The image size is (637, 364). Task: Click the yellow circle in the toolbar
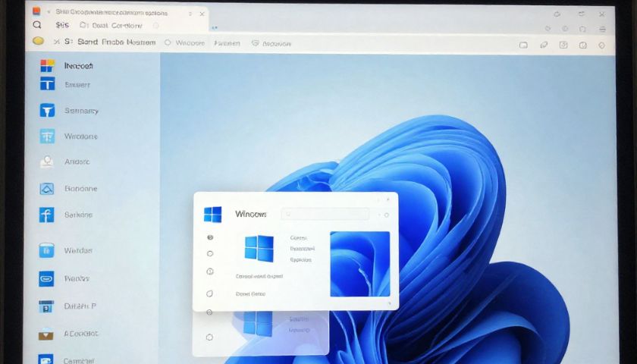38,41
